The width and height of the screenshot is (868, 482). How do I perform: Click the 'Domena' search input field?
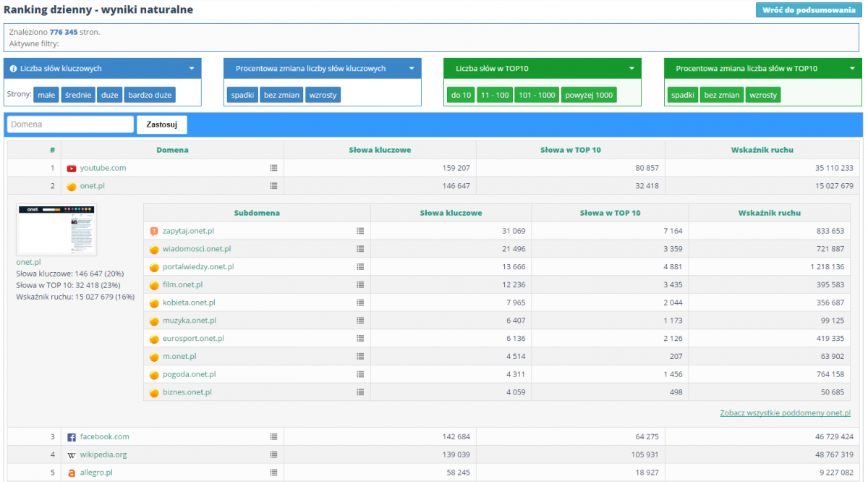click(x=70, y=124)
